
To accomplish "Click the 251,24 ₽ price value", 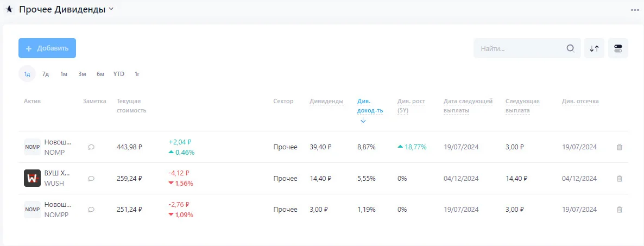I will [x=129, y=210].
